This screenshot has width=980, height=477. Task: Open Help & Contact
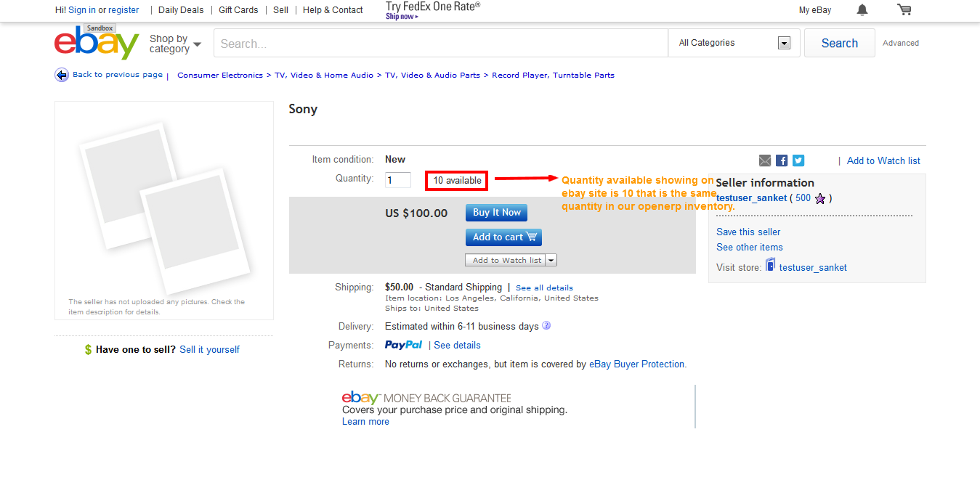tap(333, 10)
